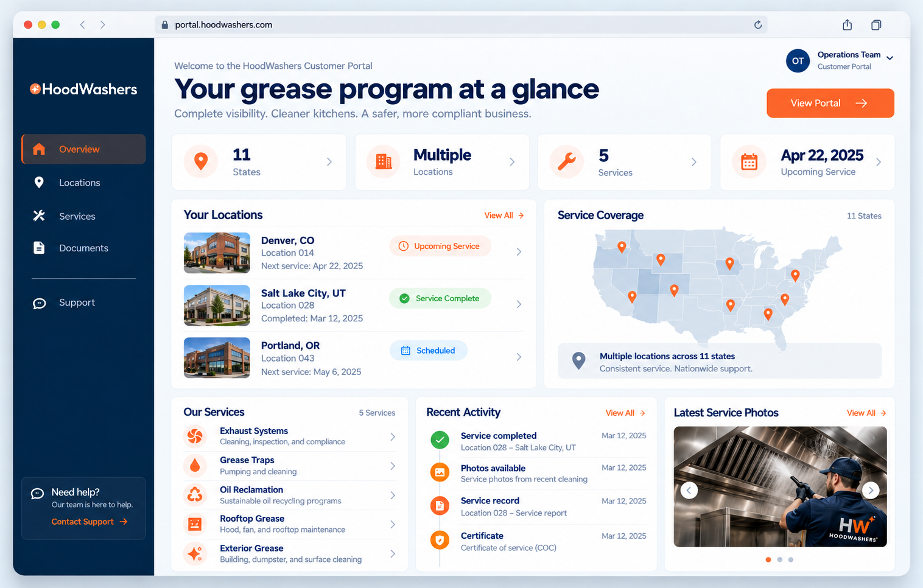
Task: Click the Exhaust Systems fan icon
Action: point(195,436)
